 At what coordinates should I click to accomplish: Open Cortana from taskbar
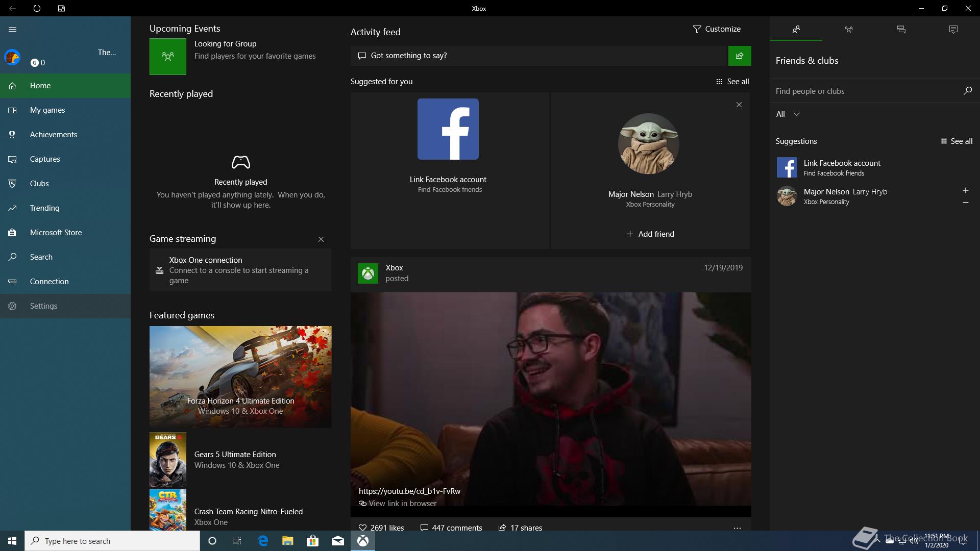pyautogui.click(x=212, y=541)
